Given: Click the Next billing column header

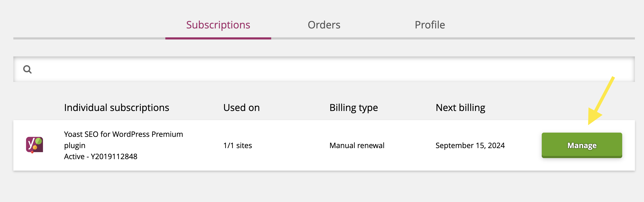Looking at the screenshot, I should [x=460, y=108].
